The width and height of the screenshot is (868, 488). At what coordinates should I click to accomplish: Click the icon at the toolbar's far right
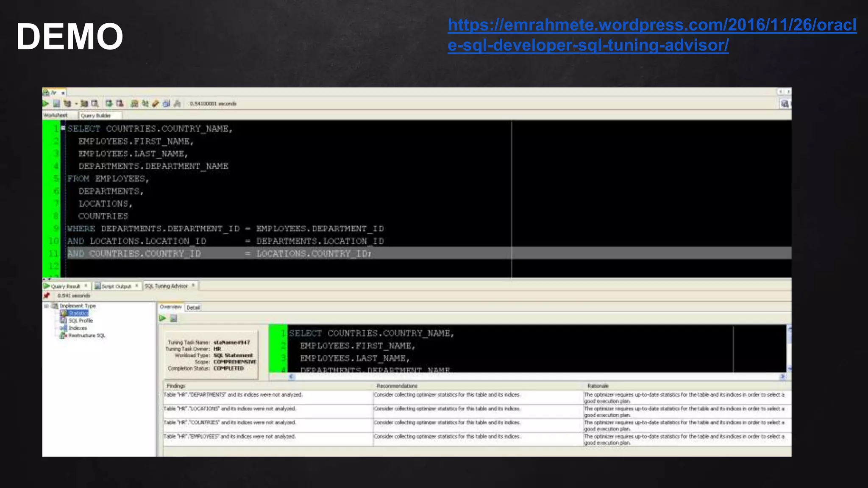click(x=785, y=103)
